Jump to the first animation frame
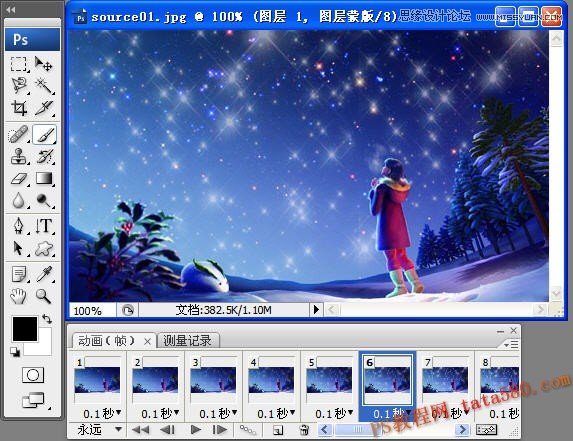 tap(140, 430)
